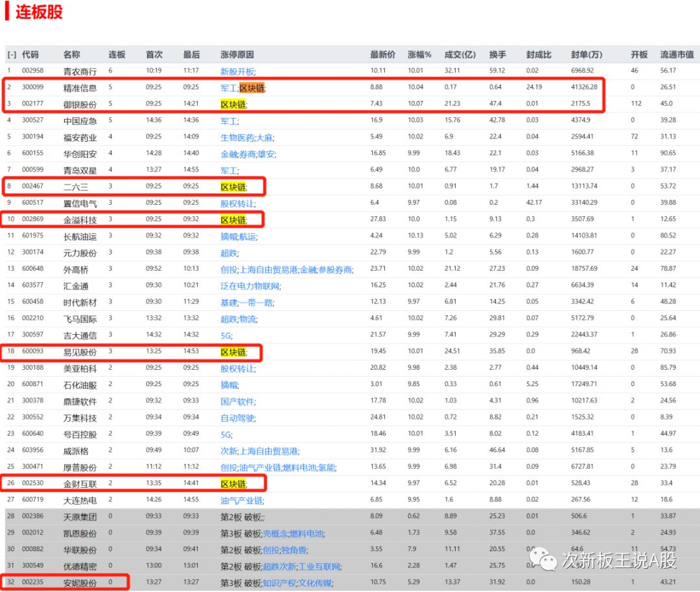Image resolution: width=700 pixels, height=592 pixels.
Task: Select stock name 安妮股份
Action: 80,583
